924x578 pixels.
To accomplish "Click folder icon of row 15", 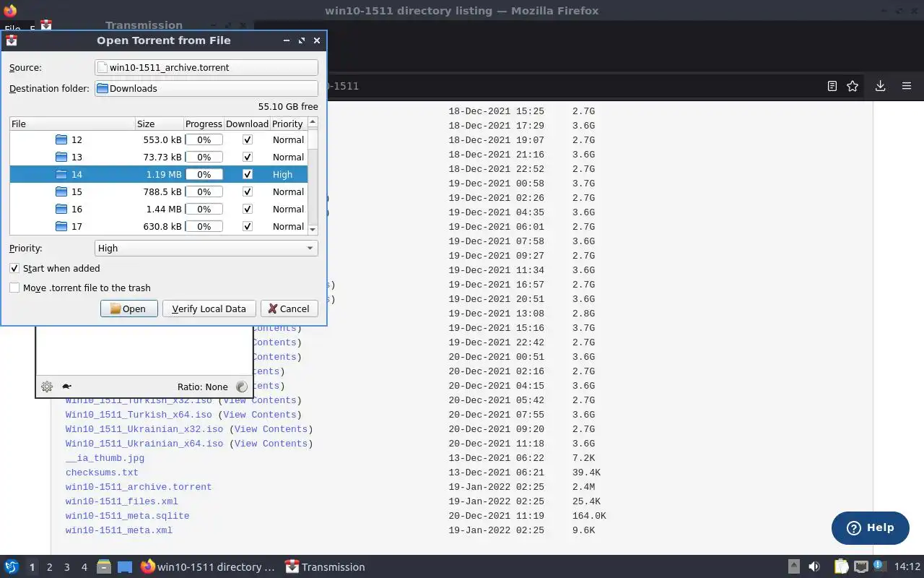I will 61,191.
